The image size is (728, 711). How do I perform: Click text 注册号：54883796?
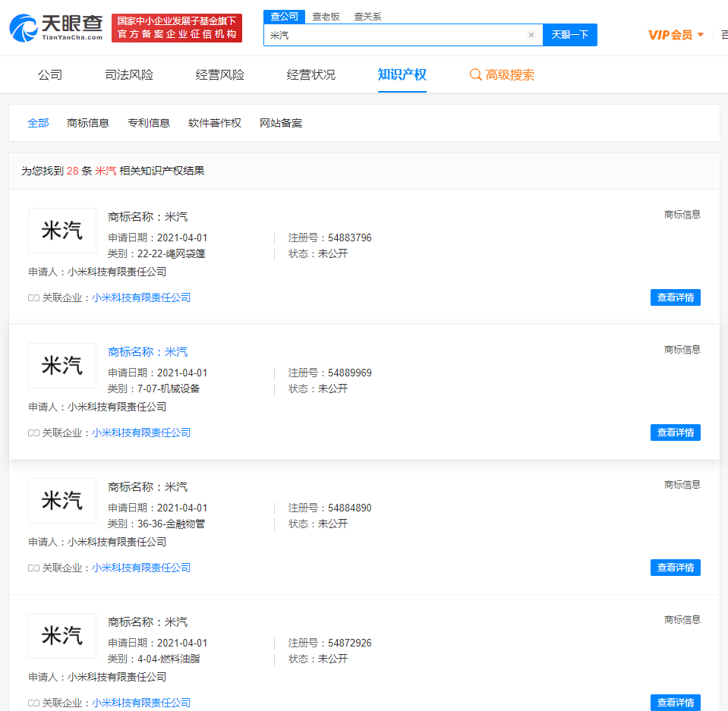[329, 238]
